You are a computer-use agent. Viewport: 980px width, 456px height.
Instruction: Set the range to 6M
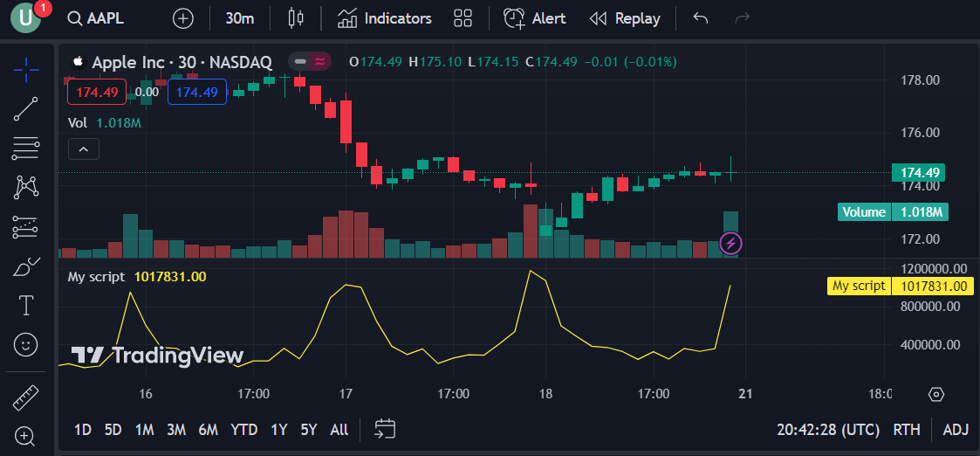pos(208,430)
